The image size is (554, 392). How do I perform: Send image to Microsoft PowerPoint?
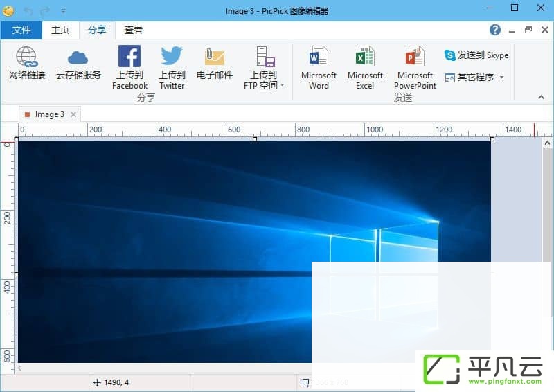415,67
